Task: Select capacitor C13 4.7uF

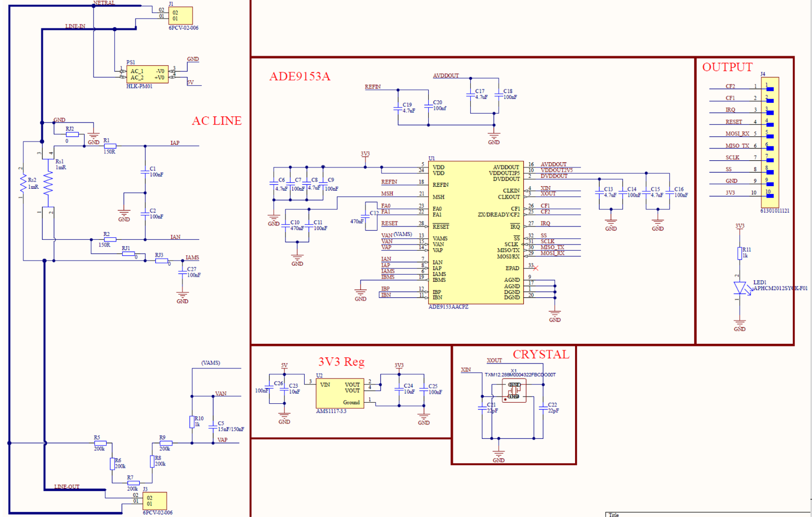Action: pos(599,192)
